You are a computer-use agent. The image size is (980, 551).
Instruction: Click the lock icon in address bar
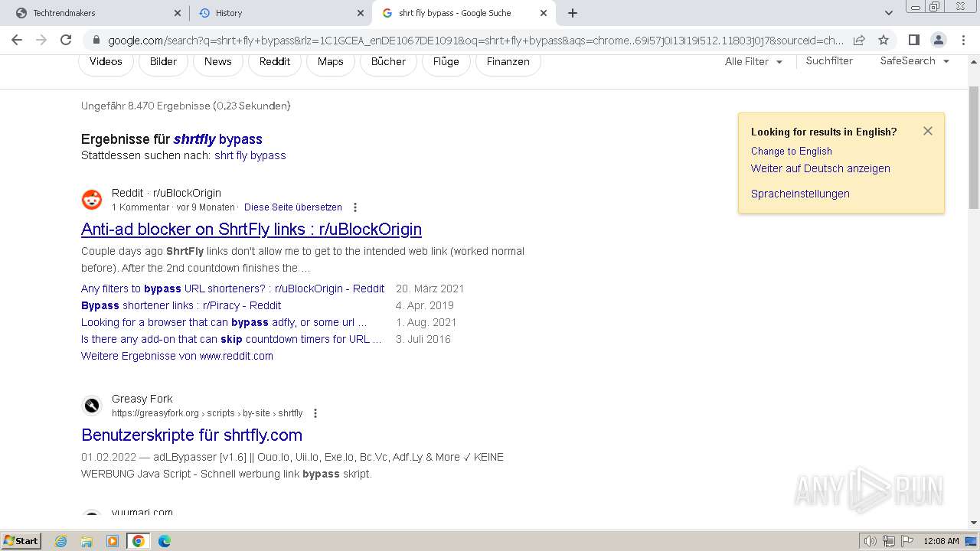pos(96,41)
